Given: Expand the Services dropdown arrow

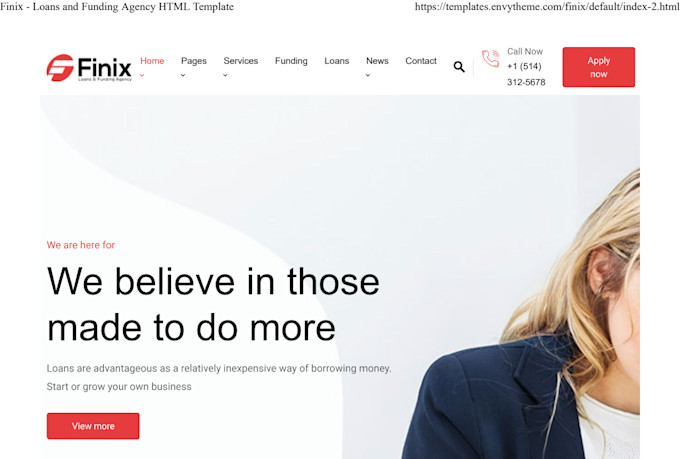Looking at the screenshot, I should tap(225, 75).
